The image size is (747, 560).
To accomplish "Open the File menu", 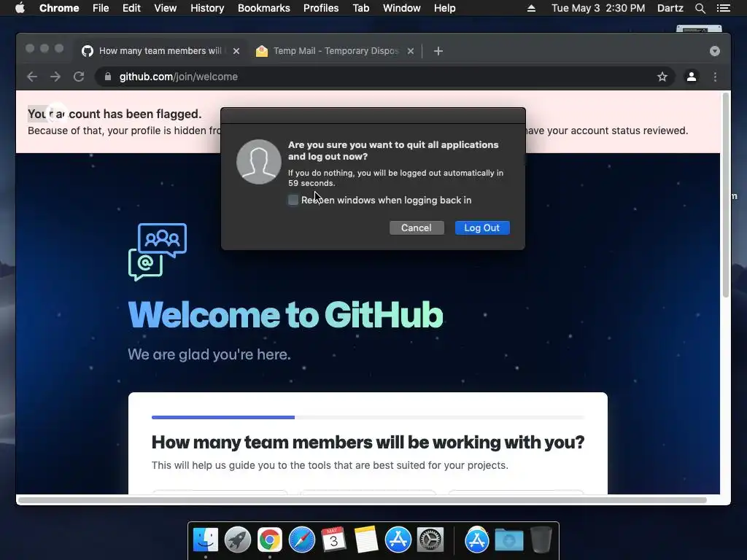I will point(101,8).
